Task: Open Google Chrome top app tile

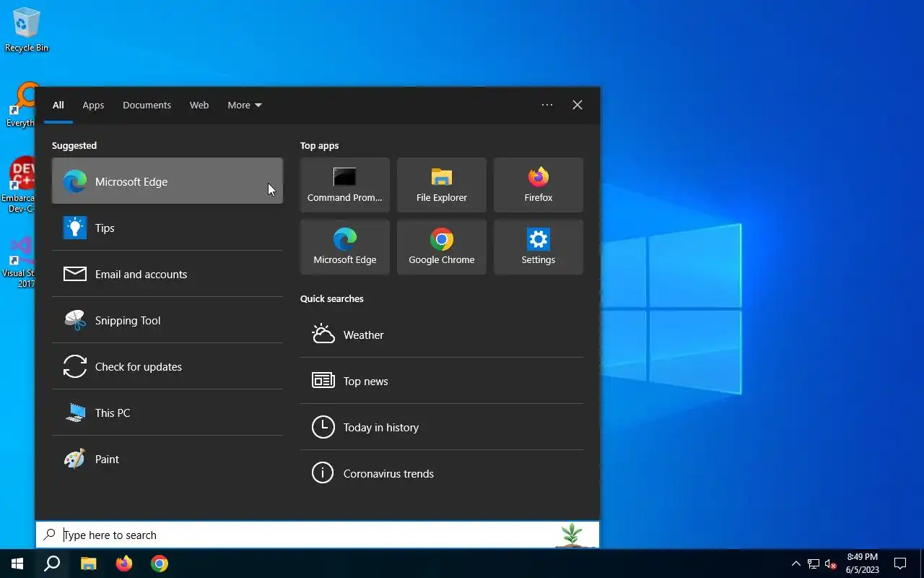Action: (442, 247)
